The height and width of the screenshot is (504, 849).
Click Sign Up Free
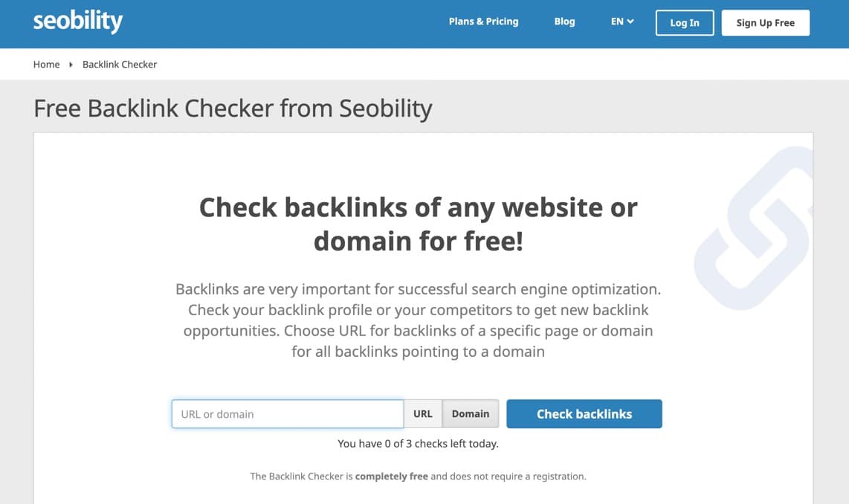pyautogui.click(x=765, y=22)
